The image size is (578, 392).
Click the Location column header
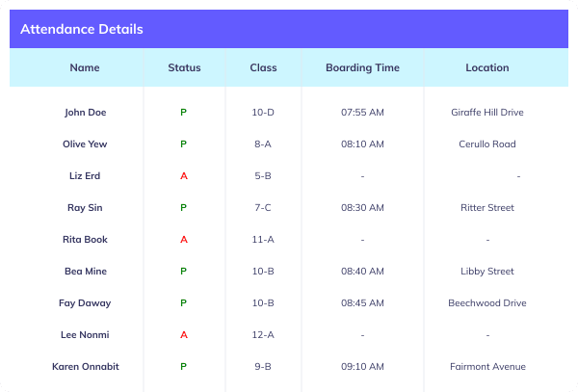coord(487,67)
